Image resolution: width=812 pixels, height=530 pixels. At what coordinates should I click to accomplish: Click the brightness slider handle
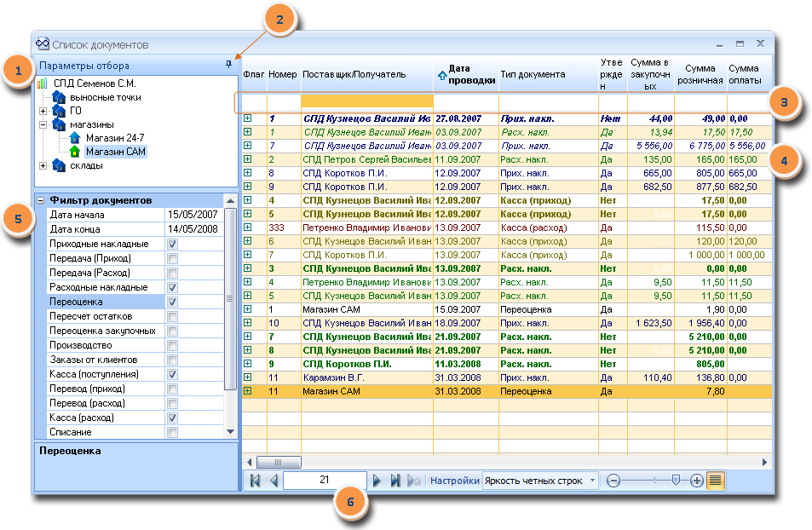pyautogui.click(x=676, y=481)
